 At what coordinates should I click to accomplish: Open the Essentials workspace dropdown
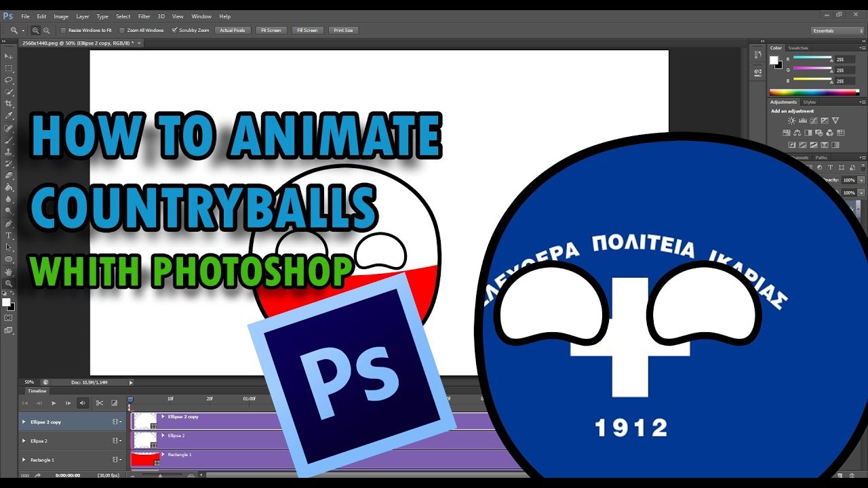pos(838,30)
